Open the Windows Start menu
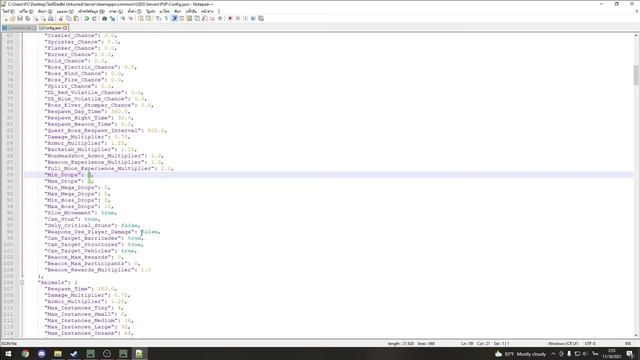Screen dimensions: 640x360 8,354
